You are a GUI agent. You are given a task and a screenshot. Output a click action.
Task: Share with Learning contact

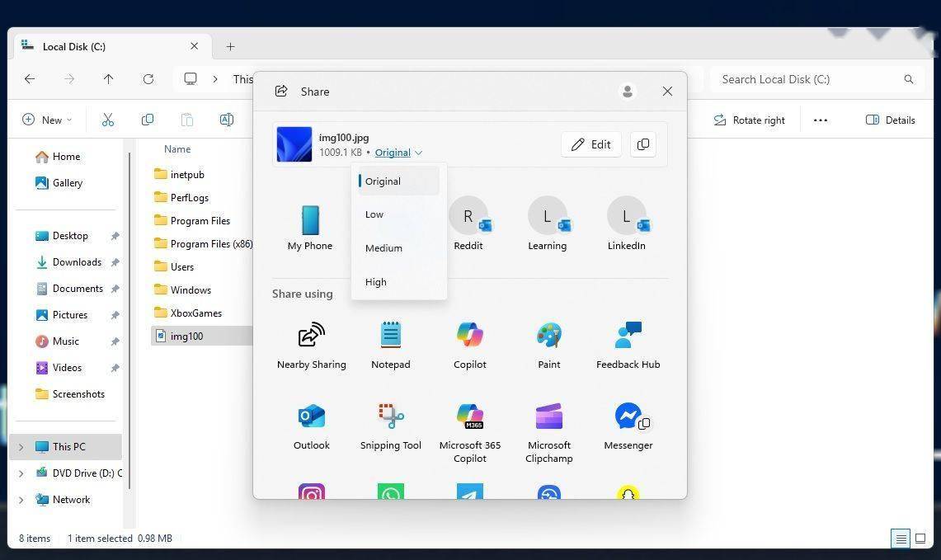[548, 224]
